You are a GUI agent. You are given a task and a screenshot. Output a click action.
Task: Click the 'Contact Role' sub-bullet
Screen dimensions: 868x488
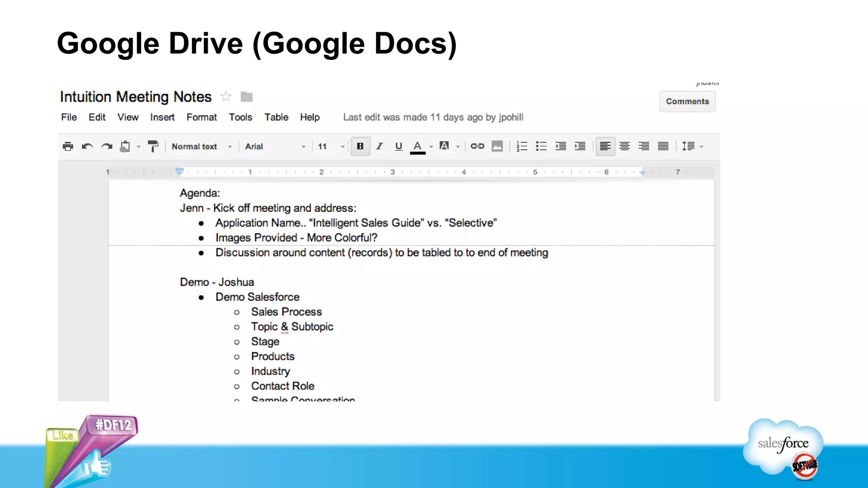[283, 386]
